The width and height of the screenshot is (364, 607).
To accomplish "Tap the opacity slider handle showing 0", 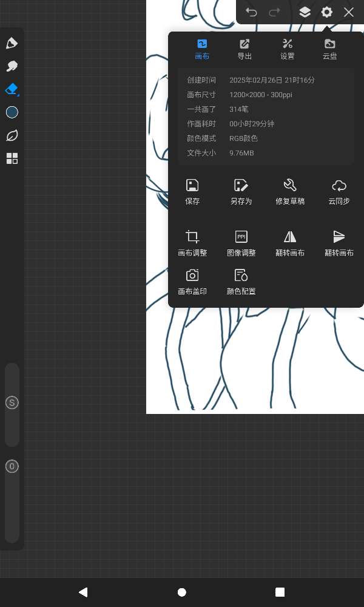I will [x=12, y=466].
